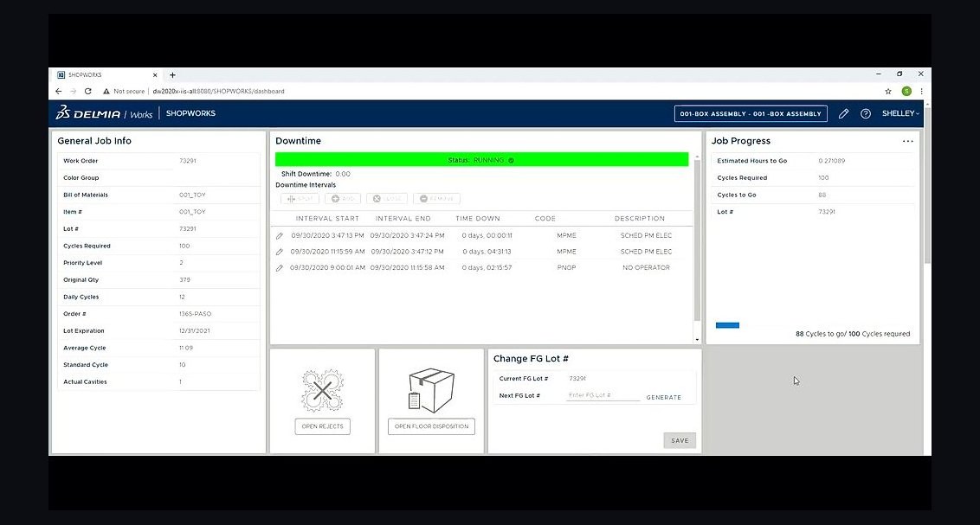Click the Open Rejects button

point(323,426)
